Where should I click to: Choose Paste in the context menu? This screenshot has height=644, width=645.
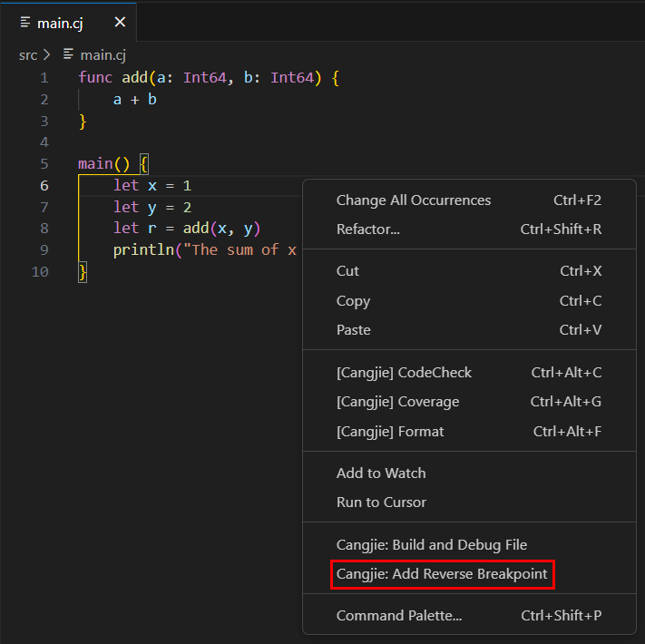coord(353,330)
